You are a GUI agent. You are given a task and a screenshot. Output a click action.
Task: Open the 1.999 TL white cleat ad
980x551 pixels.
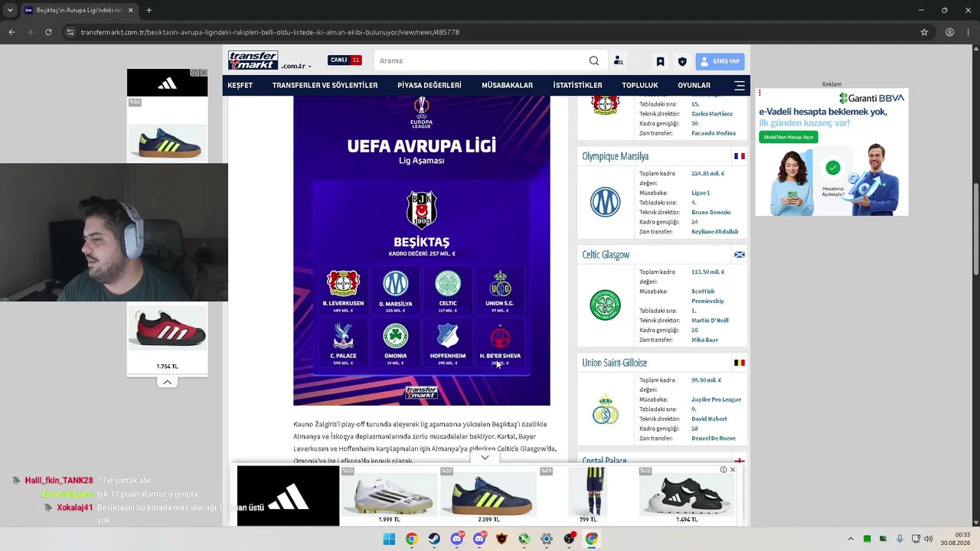pyautogui.click(x=389, y=496)
